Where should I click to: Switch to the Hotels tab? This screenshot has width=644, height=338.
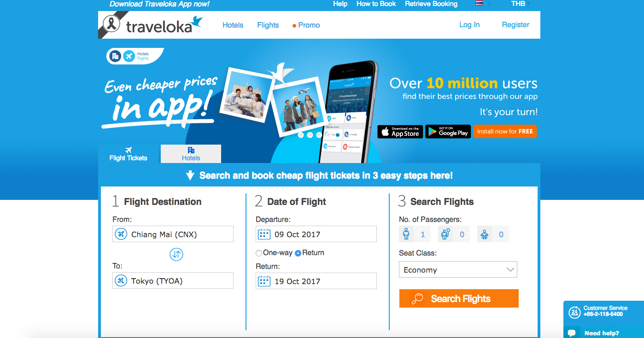(x=191, y=154)
